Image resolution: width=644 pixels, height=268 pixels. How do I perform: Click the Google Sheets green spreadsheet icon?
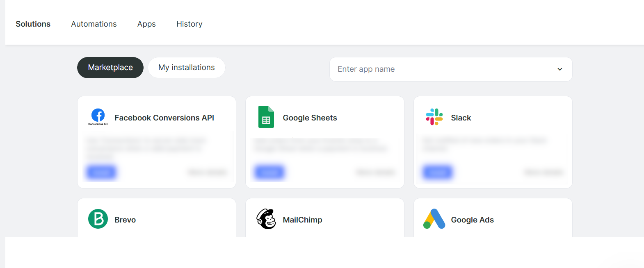[266, 117]
